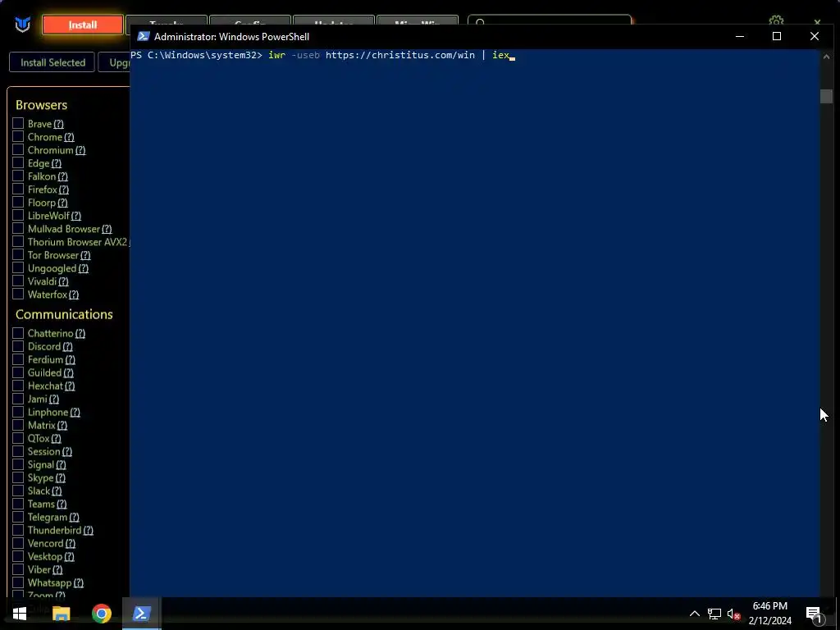Open File Explorer from the taskbar
The image size is (840, 630).
pyautogui.click(x=61, y=614)
